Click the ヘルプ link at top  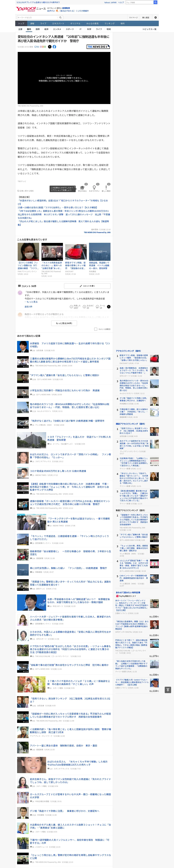click(x=121, y=2)
